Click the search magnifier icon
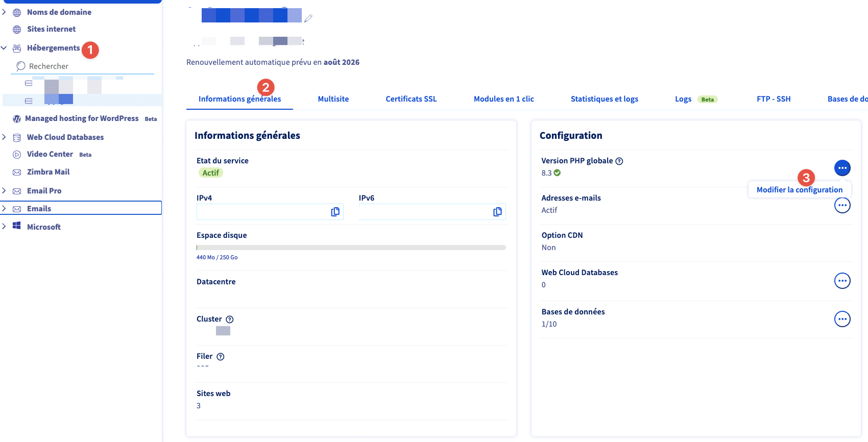Image resolution: width=868 pixels, height=442 pixels. click(x=21, y=66)
